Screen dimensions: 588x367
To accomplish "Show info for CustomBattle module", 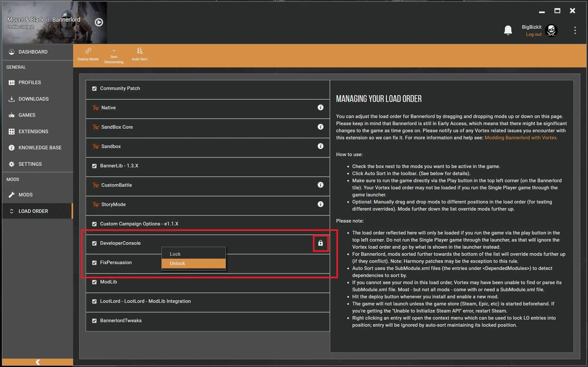I will click(320, 185).
